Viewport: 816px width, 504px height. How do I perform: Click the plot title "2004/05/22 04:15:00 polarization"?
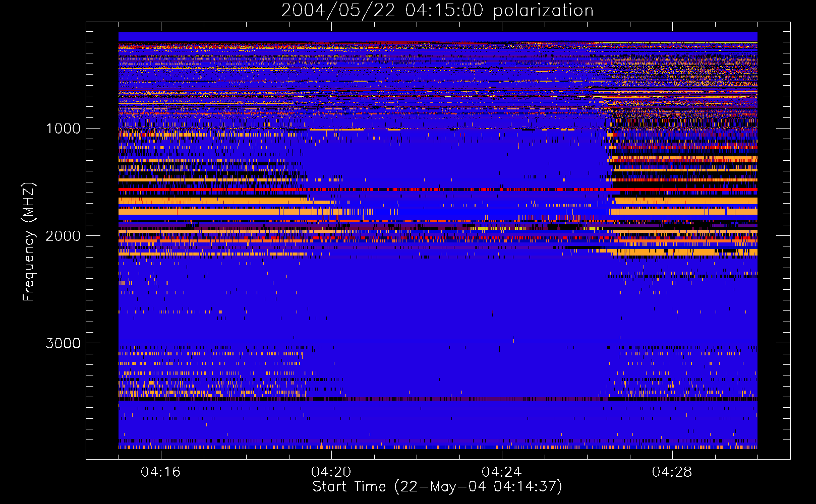437,11
